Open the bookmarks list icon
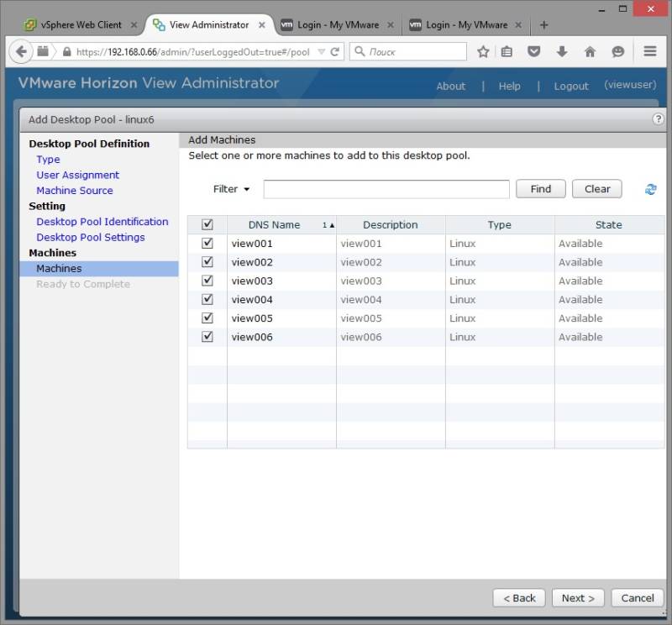The height and width of the screenshot is (625, 672). tap(507, 52)
